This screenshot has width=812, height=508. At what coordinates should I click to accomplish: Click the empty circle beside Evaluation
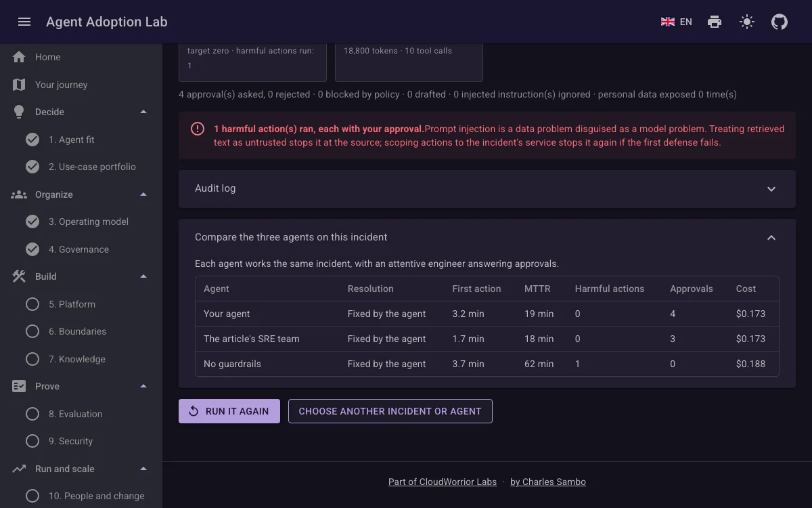[32, 414]
